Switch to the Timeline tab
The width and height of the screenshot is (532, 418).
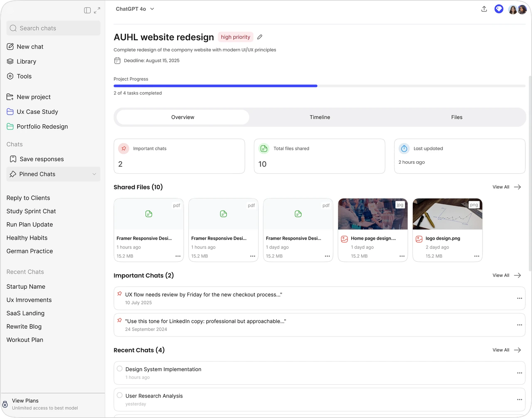point(320,117)
